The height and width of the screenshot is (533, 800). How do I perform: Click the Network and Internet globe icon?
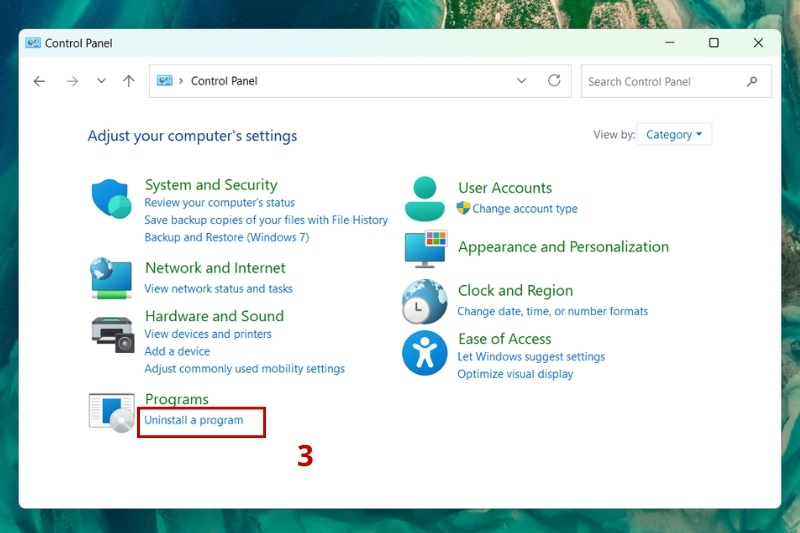[x=111, y=278]
